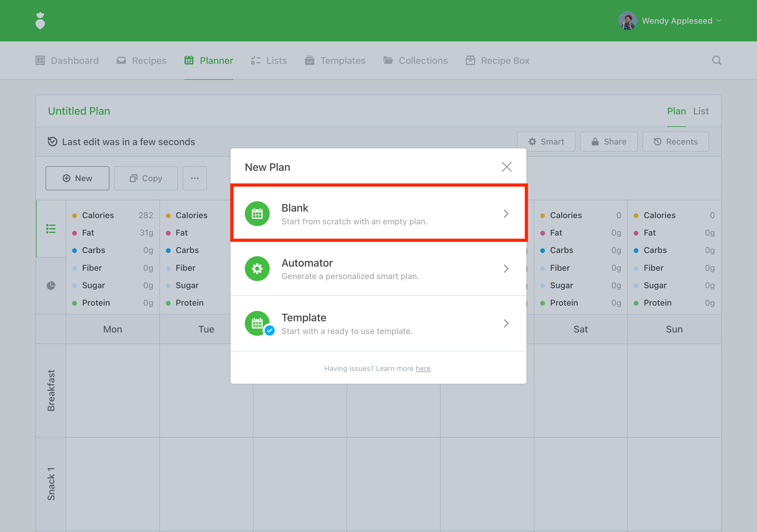Click the chevron on the Automator row
This screenshot has height=532, width=757.
coord(506,269)
